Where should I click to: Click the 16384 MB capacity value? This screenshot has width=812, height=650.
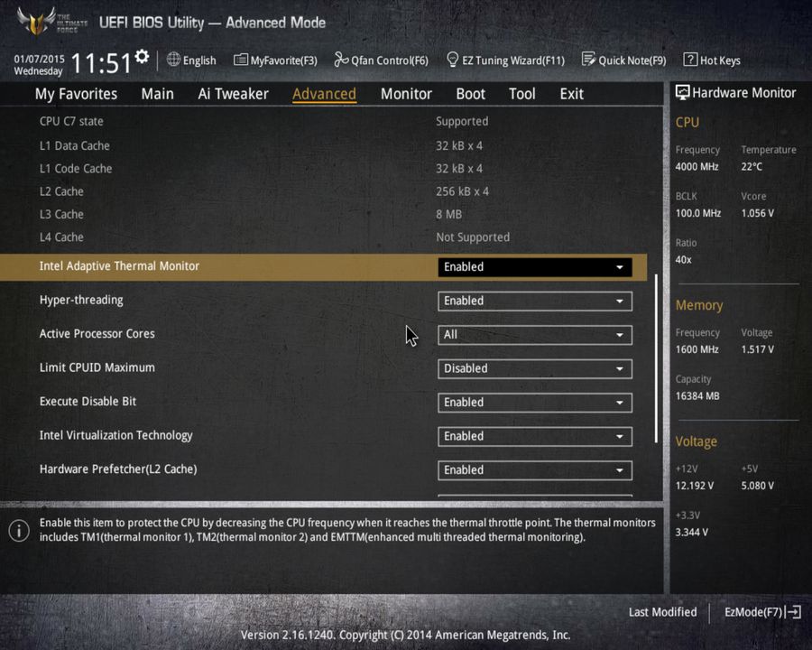pos(697,396)
